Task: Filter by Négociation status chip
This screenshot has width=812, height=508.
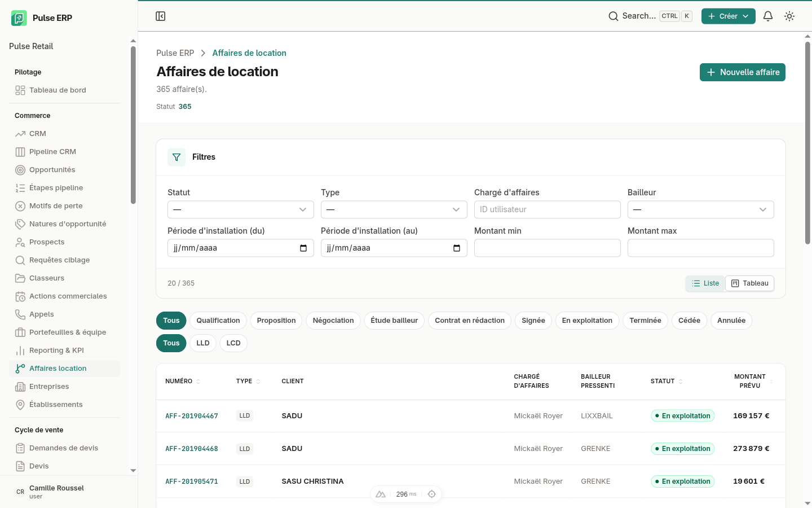Action: pyautogui.click(x=333, y=321)
